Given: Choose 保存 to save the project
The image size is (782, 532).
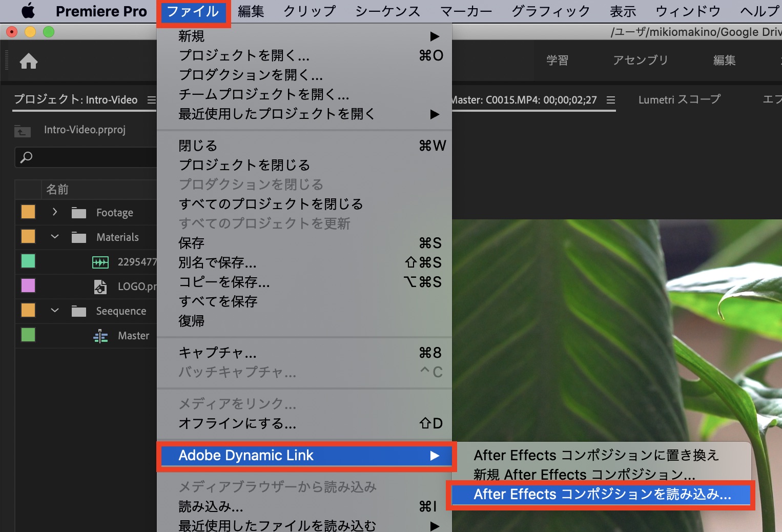Looking at the screenshot, I should pos(304,243).
